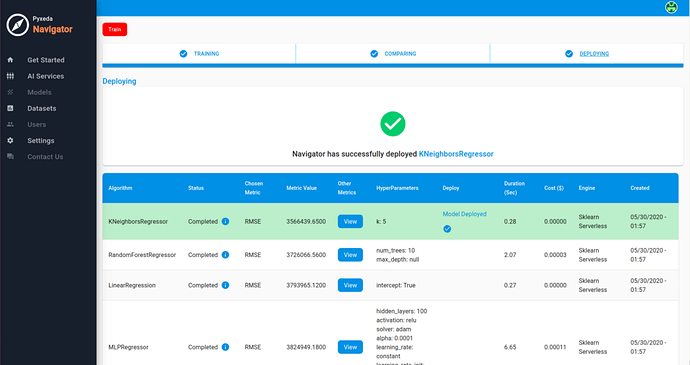Open info icon for KNeighborsRegressor status

click(225, 221)
